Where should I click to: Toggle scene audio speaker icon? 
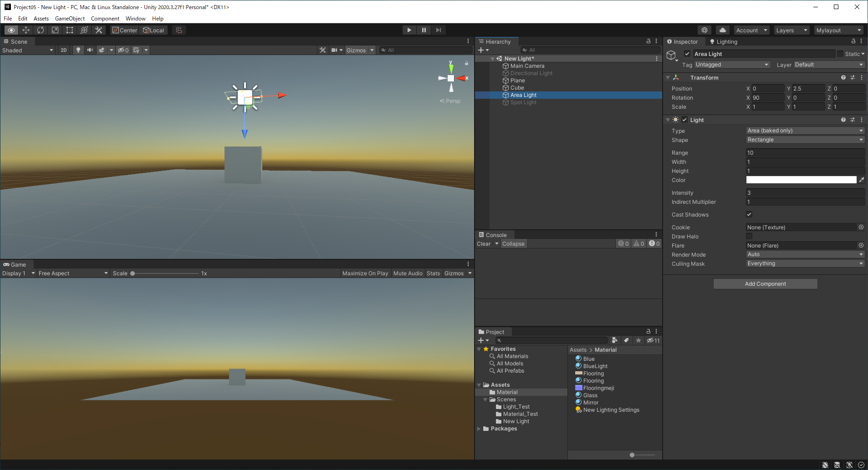click(x=90, y=50)
